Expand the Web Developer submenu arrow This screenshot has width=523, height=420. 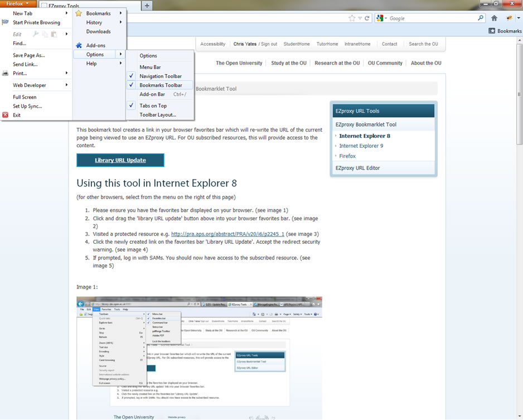pyautogui.click(x=67, y=85)
